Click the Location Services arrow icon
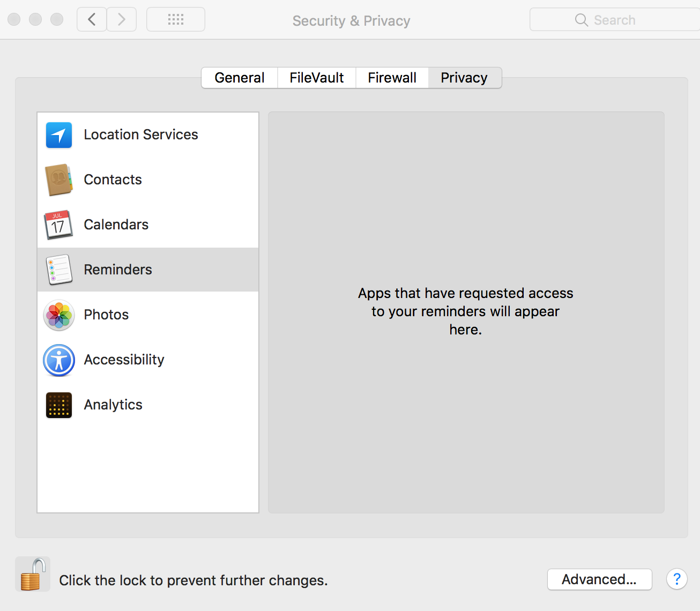Viewport: 700px width, 611px height. 59,135
